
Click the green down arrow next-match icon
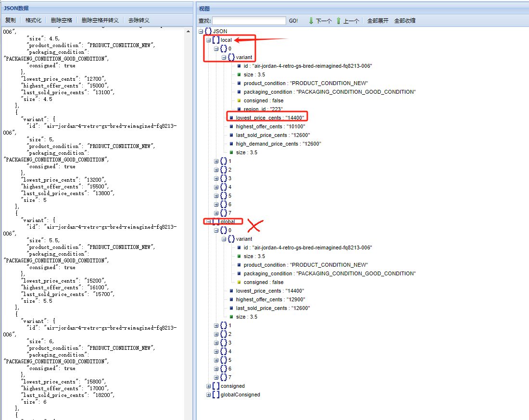(x=311, y=21)
